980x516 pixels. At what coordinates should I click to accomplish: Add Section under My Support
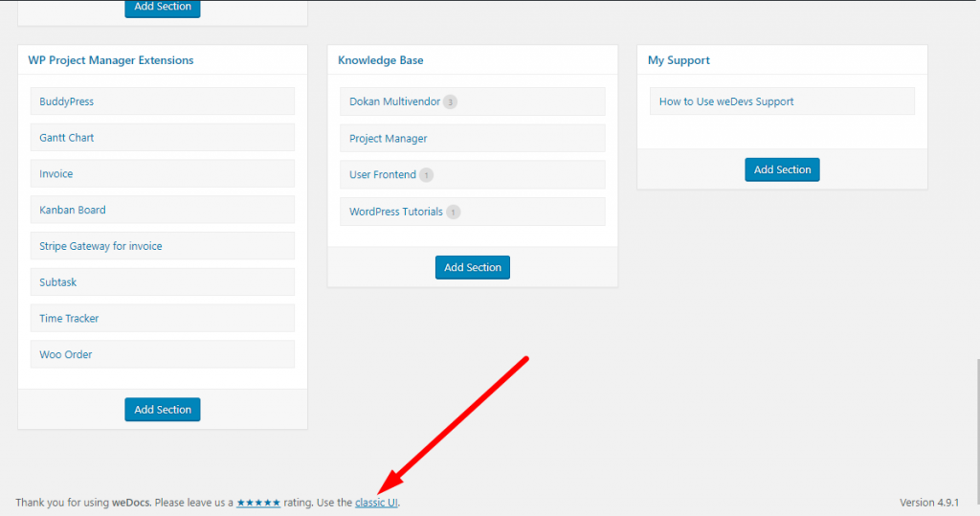[x=782, y=169]
